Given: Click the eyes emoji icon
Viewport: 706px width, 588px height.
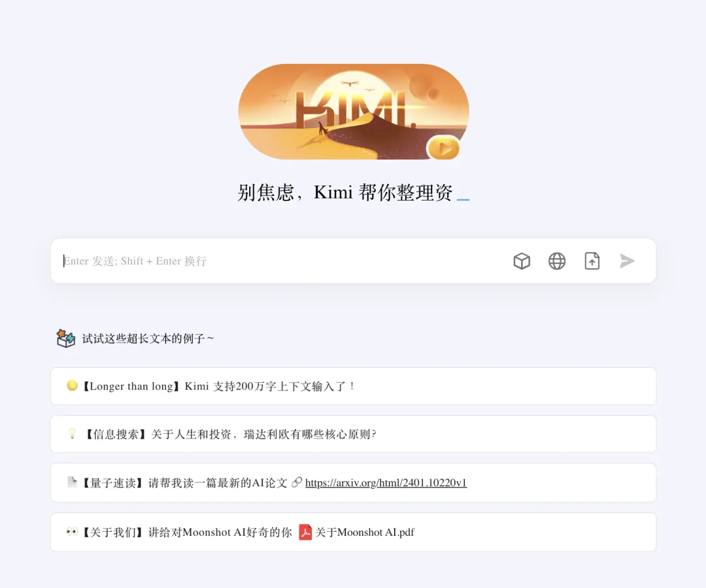Looking at the screenshot, I should tap(72, 532).
